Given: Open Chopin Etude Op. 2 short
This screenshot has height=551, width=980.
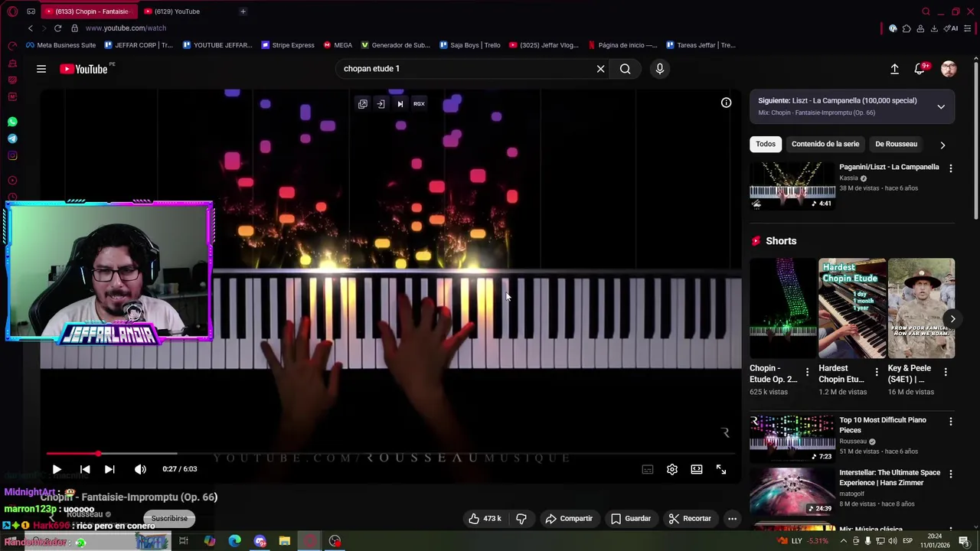Looking at the screenshot, I should (x=782, y=308).
